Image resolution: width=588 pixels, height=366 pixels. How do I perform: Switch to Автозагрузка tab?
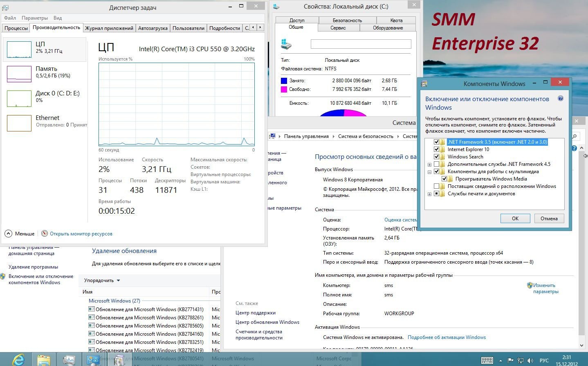(153, 28)
